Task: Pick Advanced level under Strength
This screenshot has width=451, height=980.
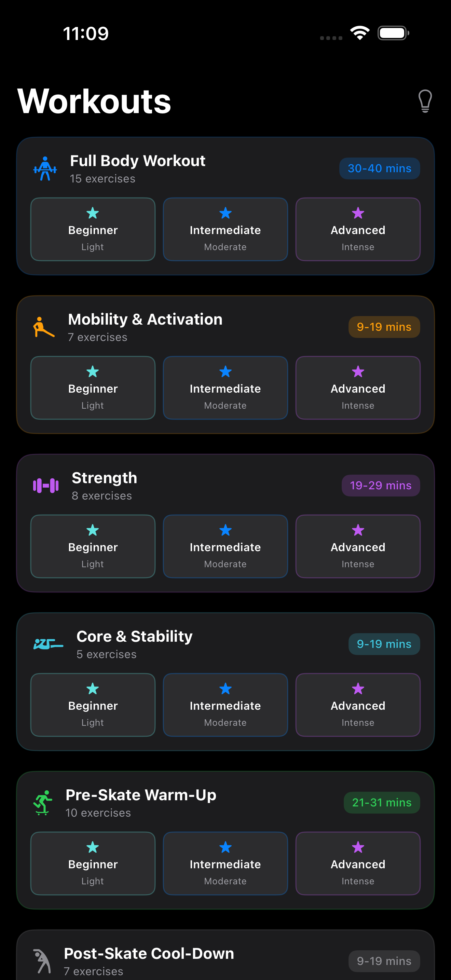Action: (x=358, y=546)
